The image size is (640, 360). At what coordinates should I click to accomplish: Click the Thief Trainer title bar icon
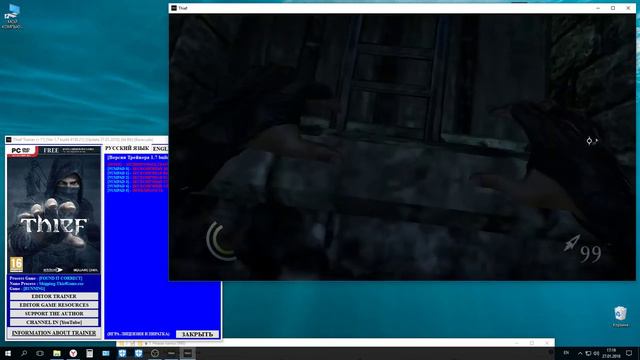pos(9,140)
